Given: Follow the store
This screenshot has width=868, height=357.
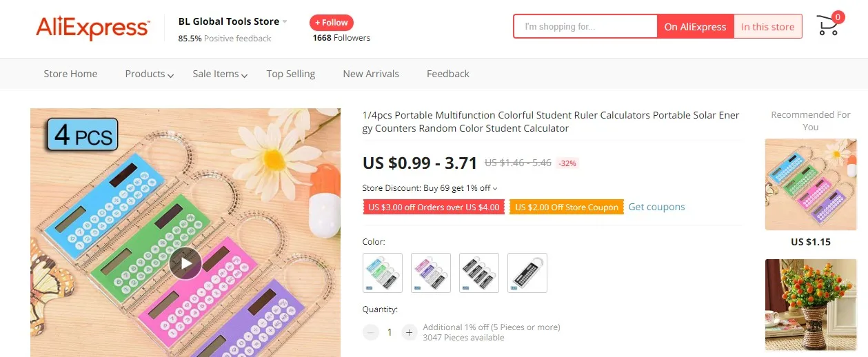Looking at the screenshot, I should click(332, 23).
